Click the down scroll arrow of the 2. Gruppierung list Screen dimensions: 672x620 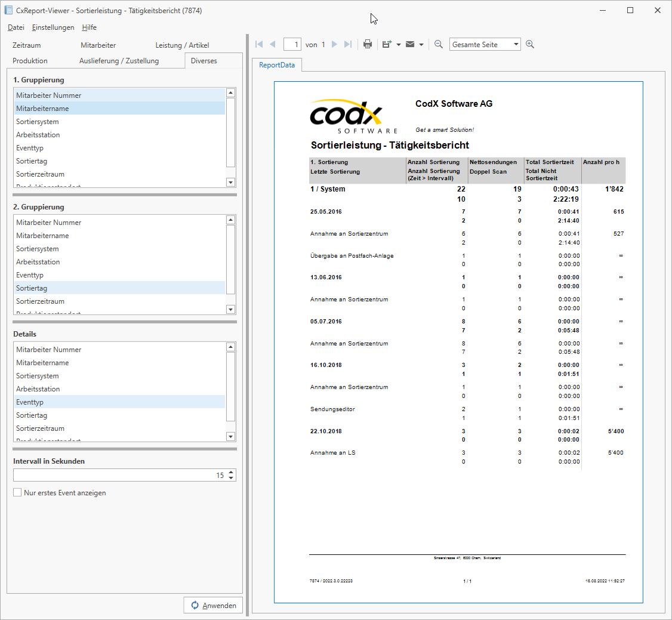(230, 309)
